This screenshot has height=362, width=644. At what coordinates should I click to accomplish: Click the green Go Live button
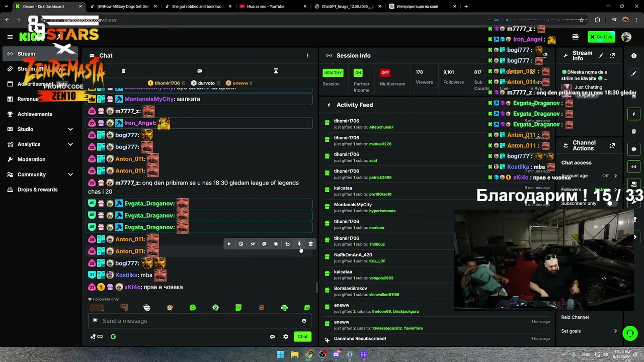(x=602, y=37)
